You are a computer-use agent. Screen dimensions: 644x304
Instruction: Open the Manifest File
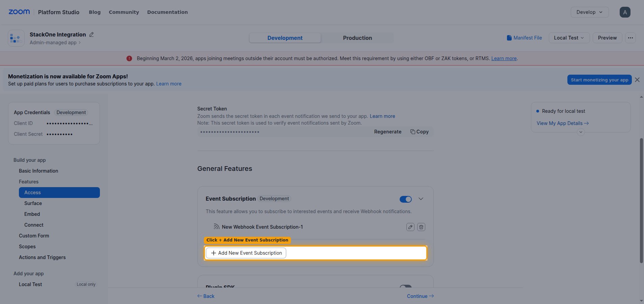click(x=524, y=38)
